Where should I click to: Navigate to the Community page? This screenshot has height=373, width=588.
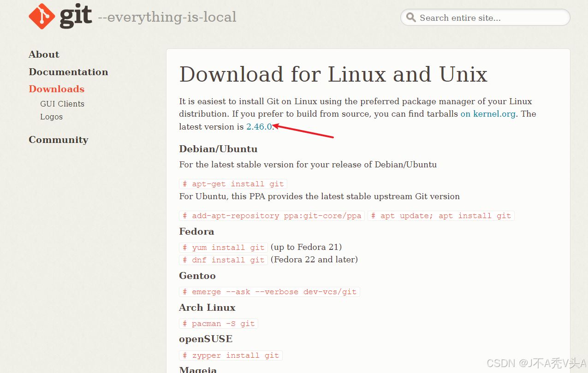click(58, 140)
